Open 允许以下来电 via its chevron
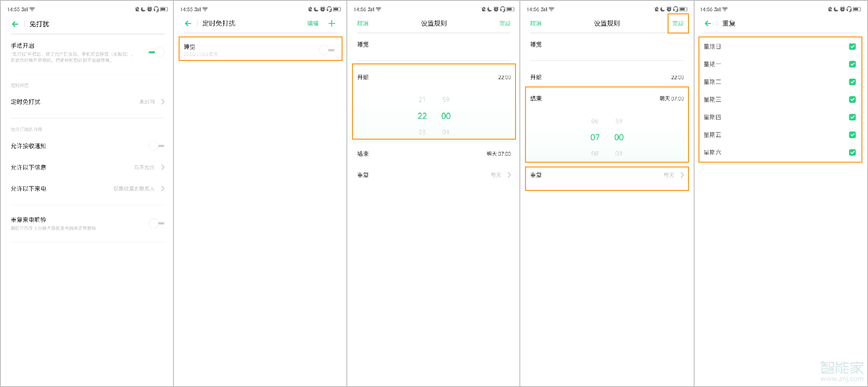The image size is (868, 387). coord(163,188)
